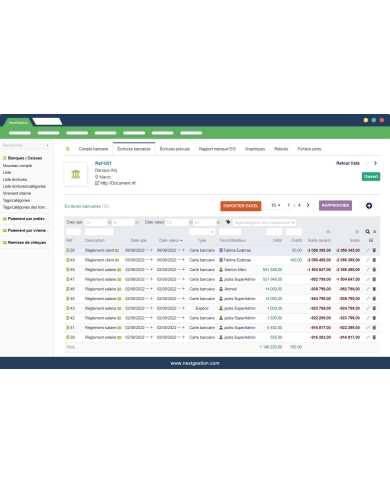Click the search magnifier icon in filter row

tap(367, 232)
